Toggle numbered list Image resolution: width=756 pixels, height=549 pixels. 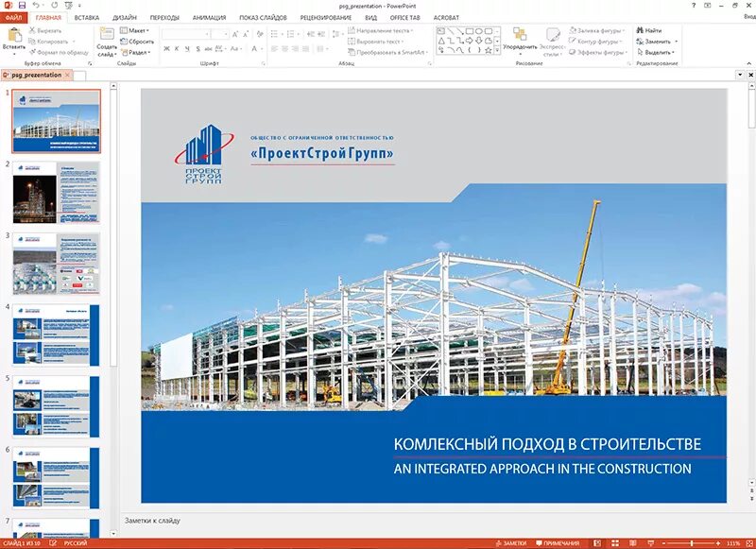(291, 34)
